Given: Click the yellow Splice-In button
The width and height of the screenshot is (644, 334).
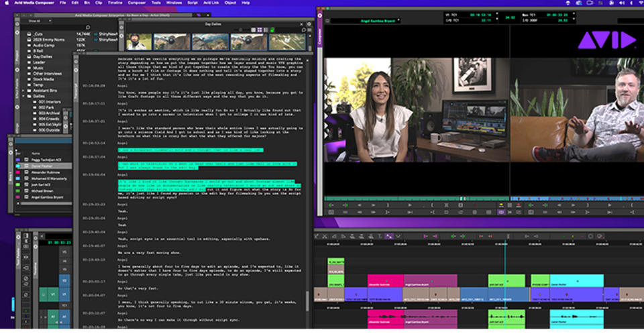Looking at the screenshot, I should point(501,205).
